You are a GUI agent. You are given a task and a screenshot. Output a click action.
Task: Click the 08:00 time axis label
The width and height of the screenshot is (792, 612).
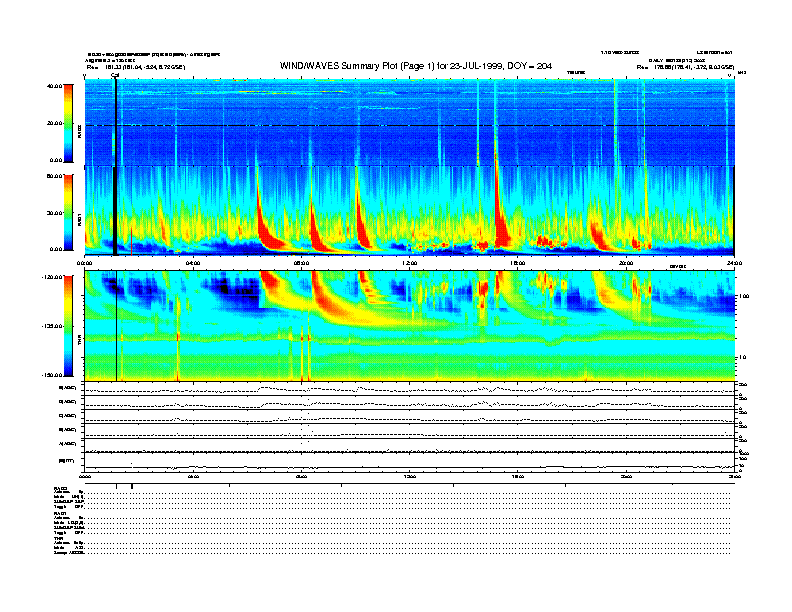pyautogui.click(x=301, y=263)
